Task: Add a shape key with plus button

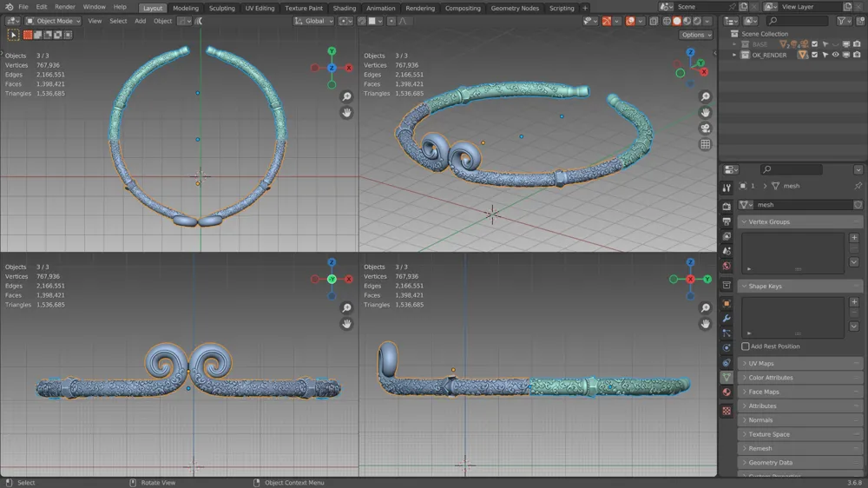Action: [x=854, y=302]
